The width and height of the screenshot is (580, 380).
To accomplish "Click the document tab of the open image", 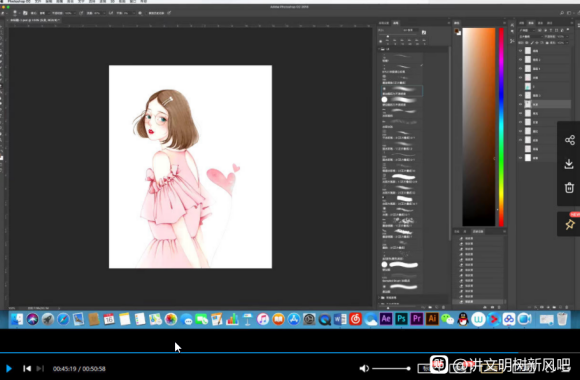I will tap(35, 20).
